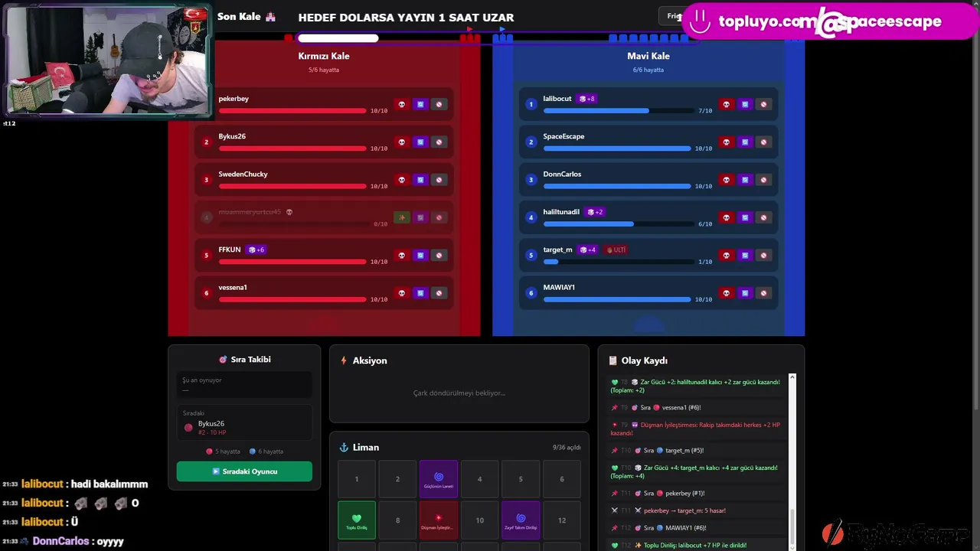The height and width of the screenshot is (551, 980).
Task: Click the ban icon for MAWIAY1
Action: [x=763, y=293]
